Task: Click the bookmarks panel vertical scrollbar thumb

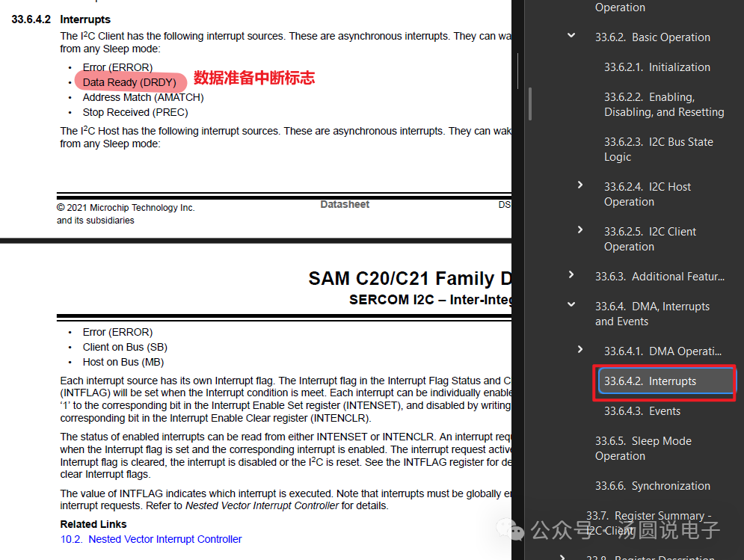Action: coord(530,104)
